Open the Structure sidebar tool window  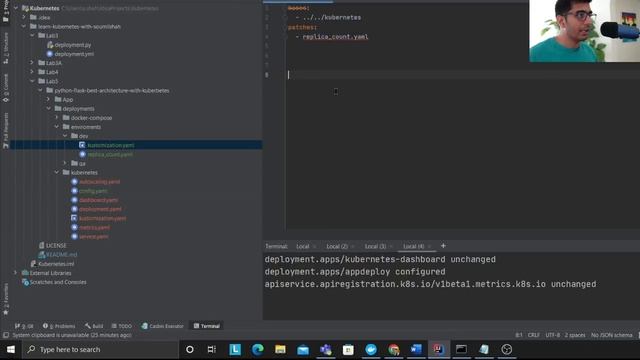coord(6,48)
